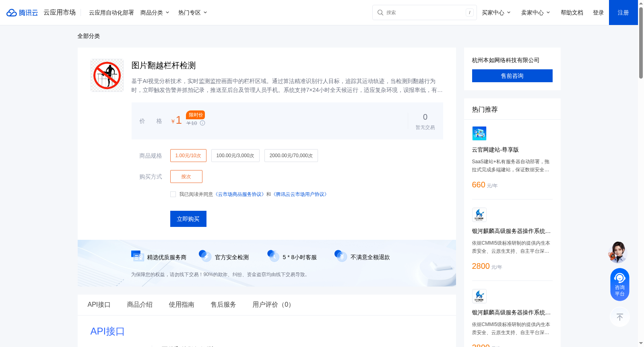Click the 官方安全检测 shield icon
Image resolution: width=644 pixels, height=347 pixels.
tap(205, 256)
